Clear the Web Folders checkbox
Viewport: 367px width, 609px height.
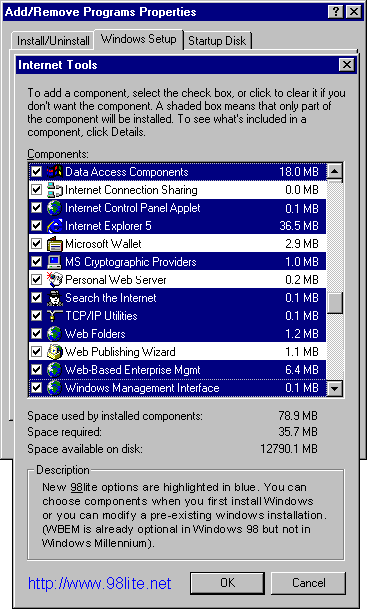click(x=37, y=334)
